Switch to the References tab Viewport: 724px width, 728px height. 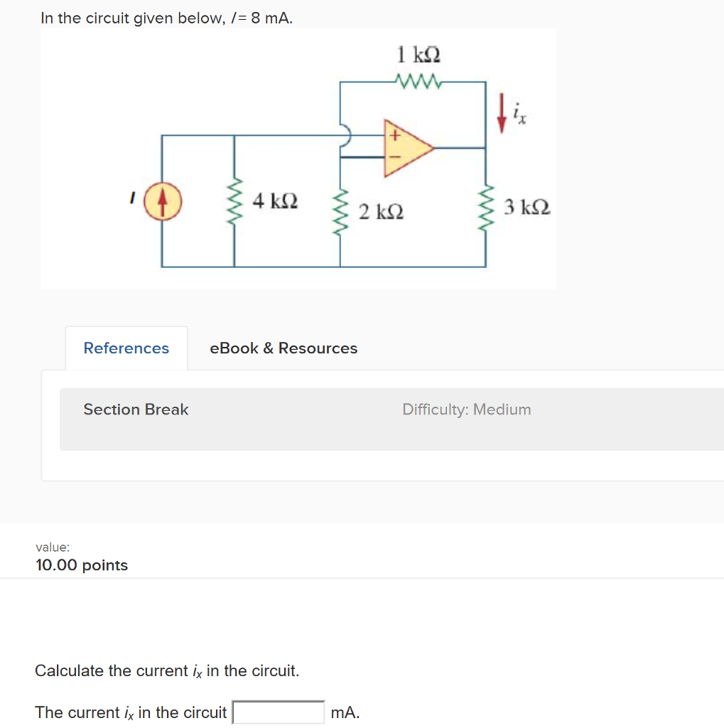126,348
